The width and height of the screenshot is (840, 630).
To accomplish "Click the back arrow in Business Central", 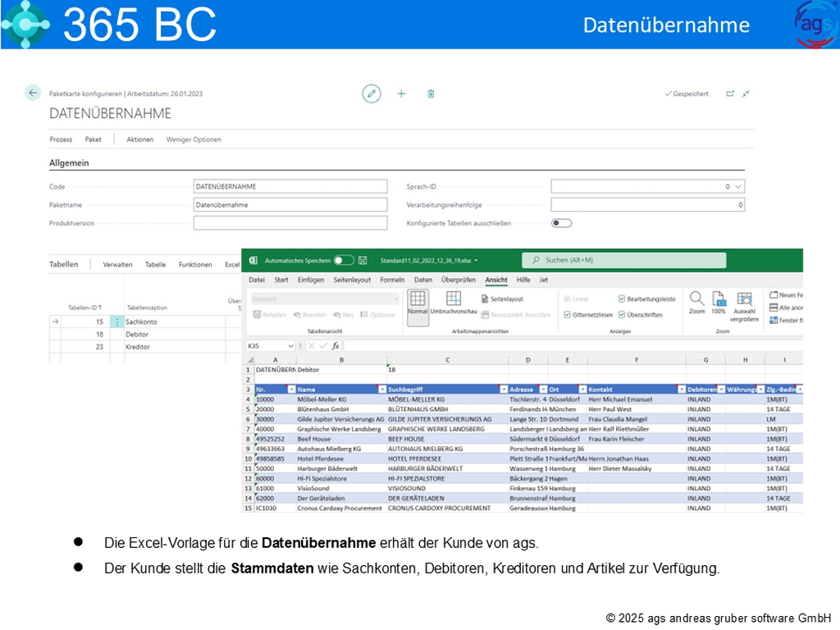I will click(33, 93).
